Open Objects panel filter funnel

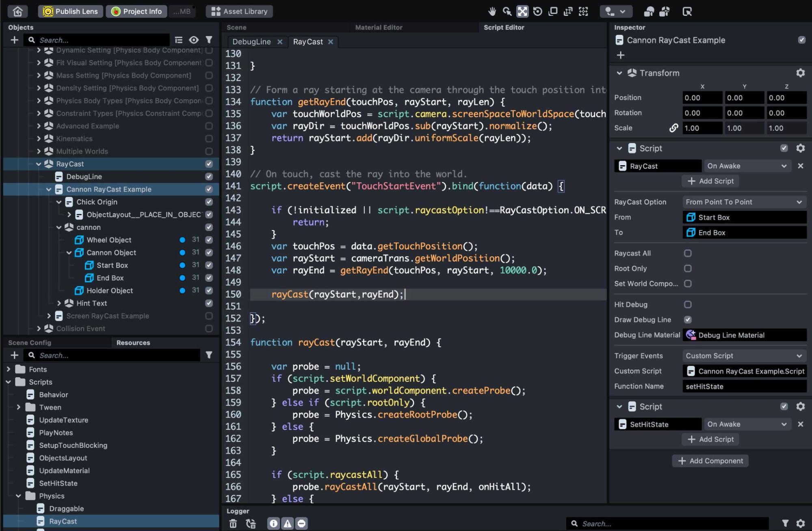click(x=209, y=40)
